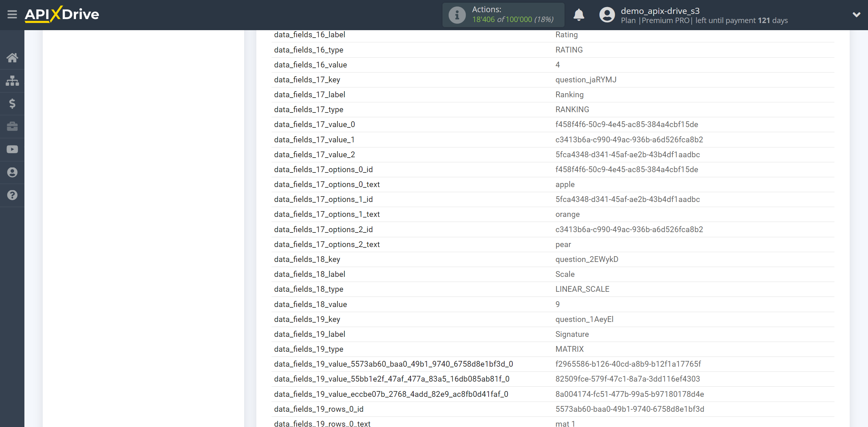This screenshot has height=427, width=868.
Task: Select the RATING value of data_fields_16_type
Action: 569,50
